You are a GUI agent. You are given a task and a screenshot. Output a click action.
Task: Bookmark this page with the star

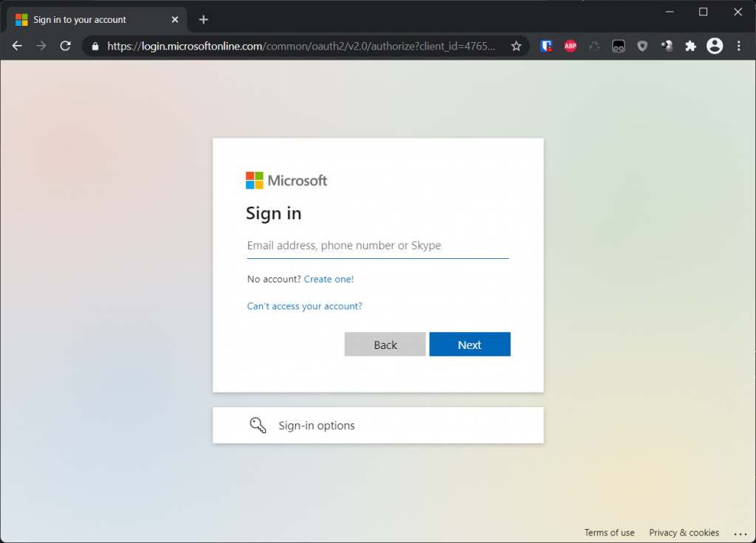(x=516, y=46)
